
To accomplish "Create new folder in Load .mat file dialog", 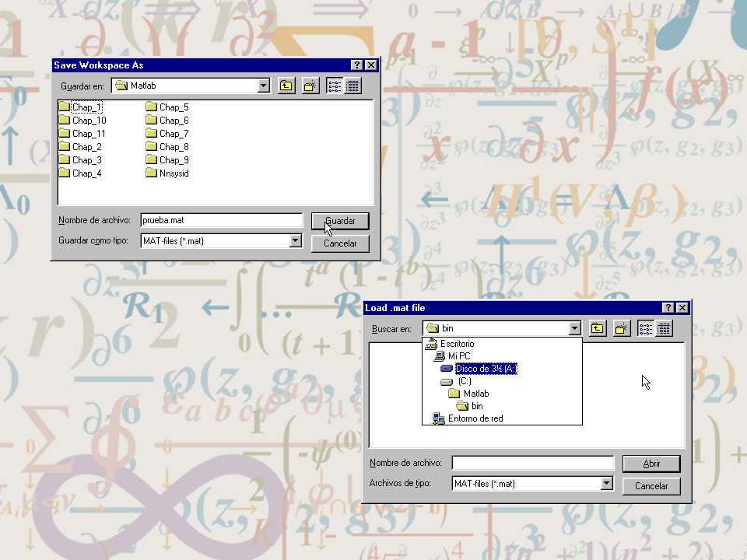I will click(x=622, y=328).
